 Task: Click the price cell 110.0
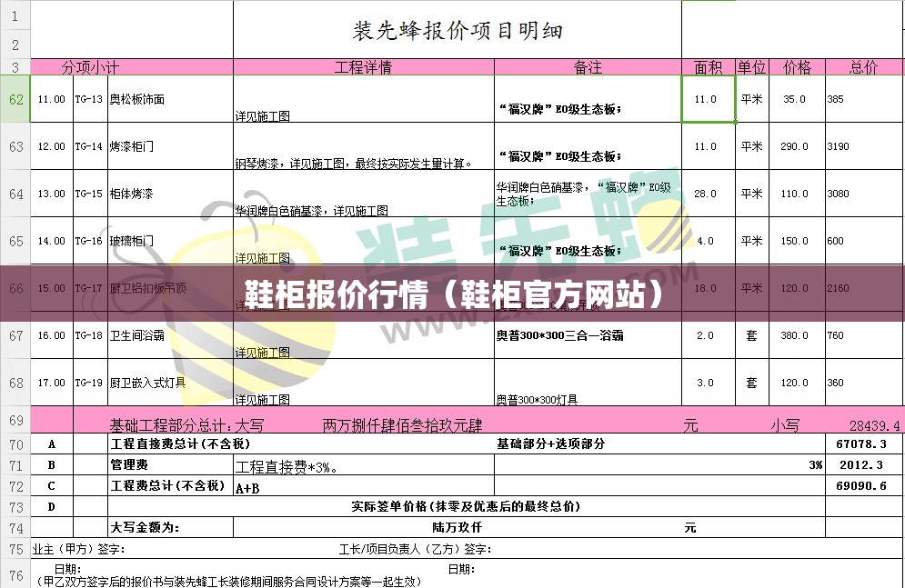tap(797, 194)
